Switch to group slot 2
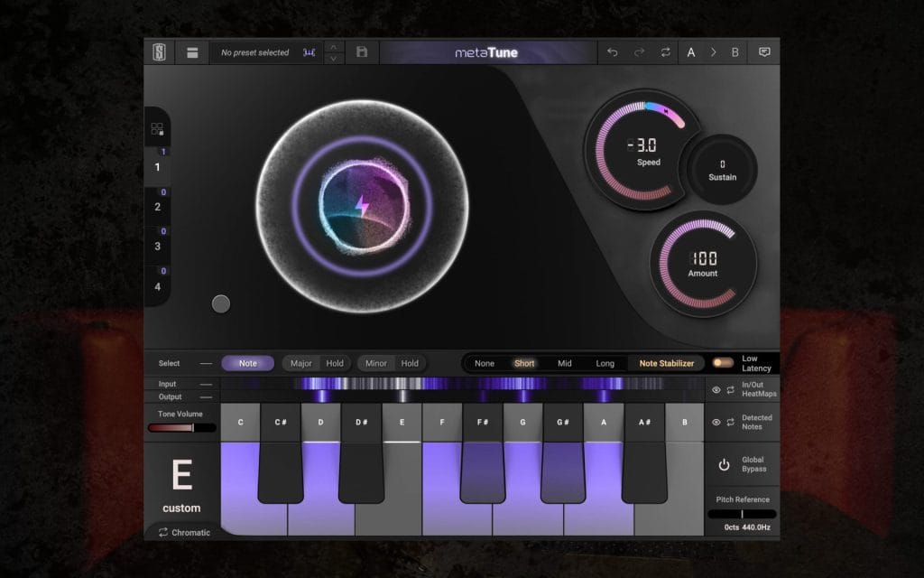924x578 pixels. click(157, 207)
